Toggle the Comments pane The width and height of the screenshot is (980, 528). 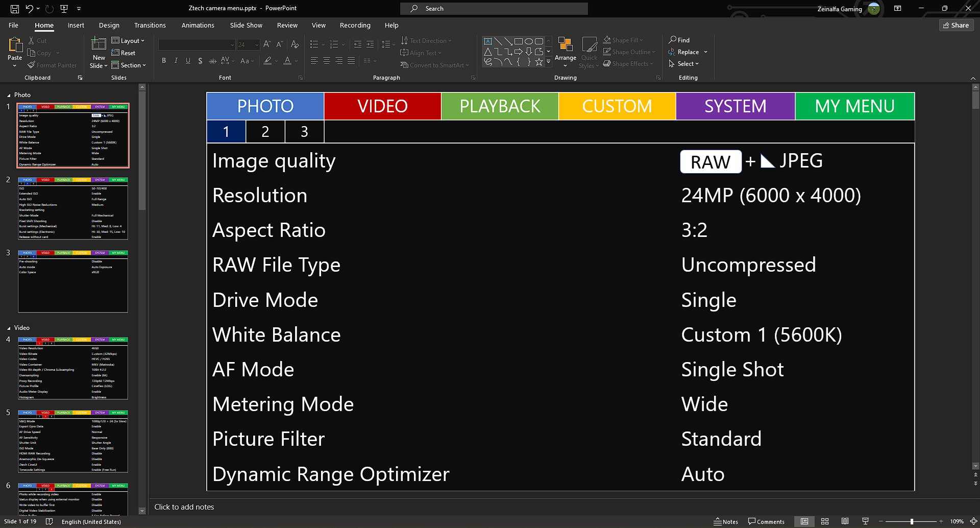[766, 521]
